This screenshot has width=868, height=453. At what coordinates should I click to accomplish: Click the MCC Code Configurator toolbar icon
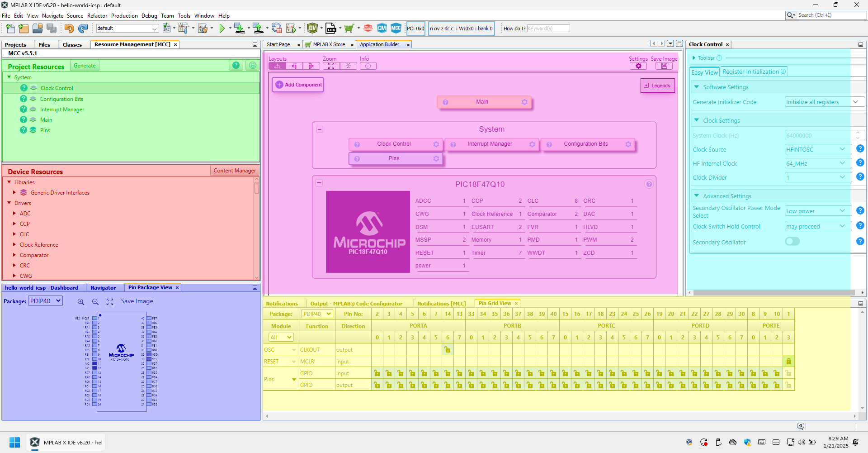click(396, 28)
